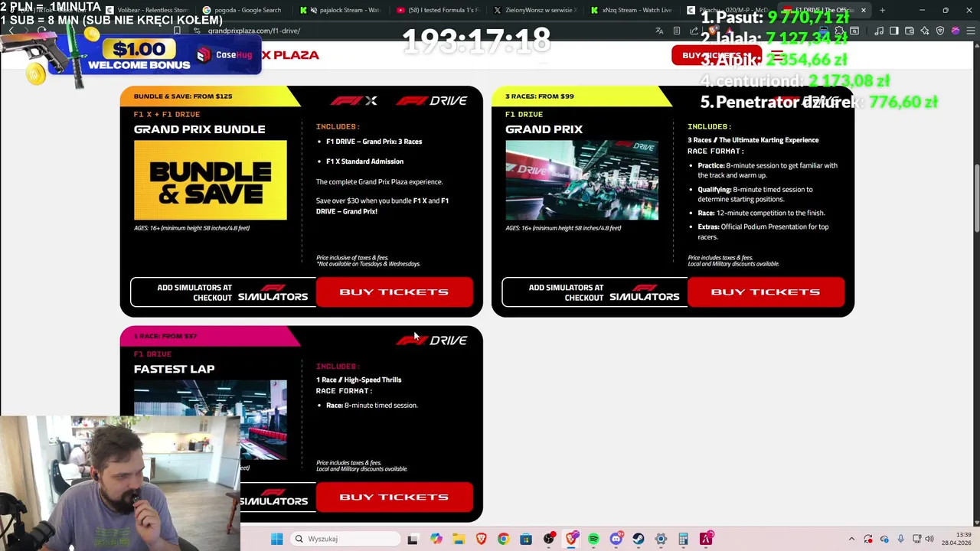Open the pink app icon on taskbar
The width and height of the screenshot is (980, 551).
pyautogui.click(x=706, y=539)
